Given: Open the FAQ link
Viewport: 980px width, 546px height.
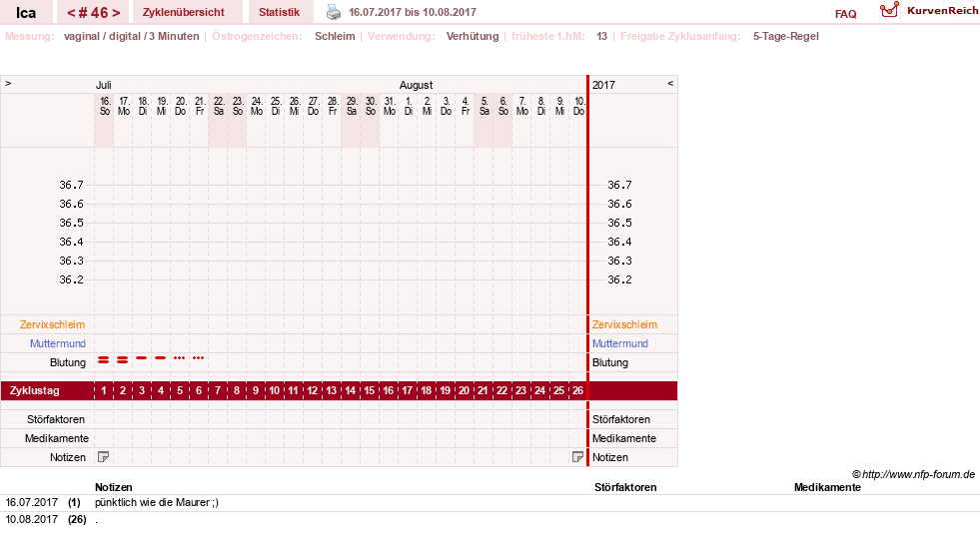Looking at the screenshot, I should click(x=845, y=14).
